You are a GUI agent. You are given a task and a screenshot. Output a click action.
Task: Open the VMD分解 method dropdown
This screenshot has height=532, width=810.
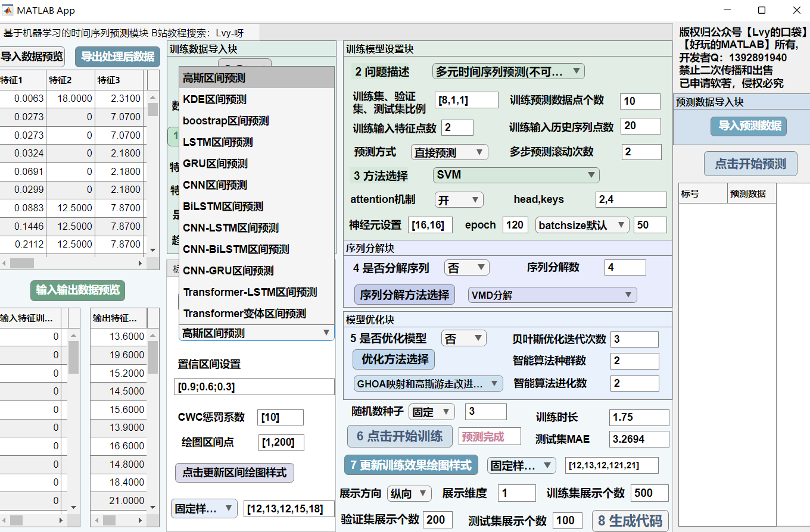coord(552,295)
